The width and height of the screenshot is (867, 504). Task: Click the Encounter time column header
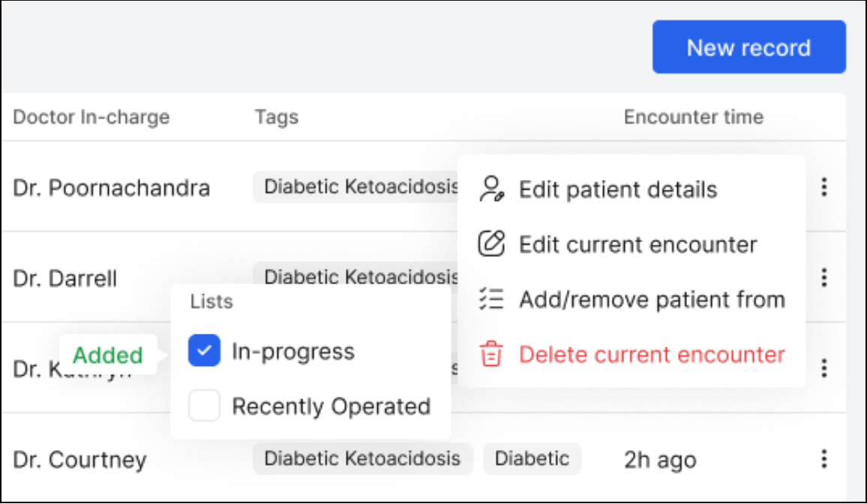pyautogui.click(x=693, y=117)
